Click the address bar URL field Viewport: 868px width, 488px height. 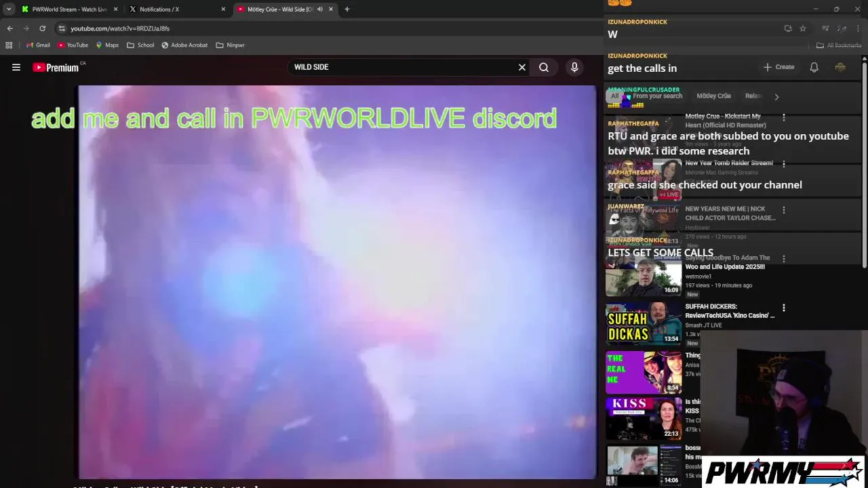coord(420,28)
